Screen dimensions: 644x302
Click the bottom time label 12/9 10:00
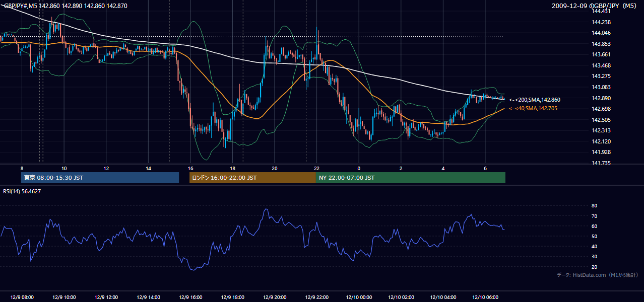click(x=63, y=297)
